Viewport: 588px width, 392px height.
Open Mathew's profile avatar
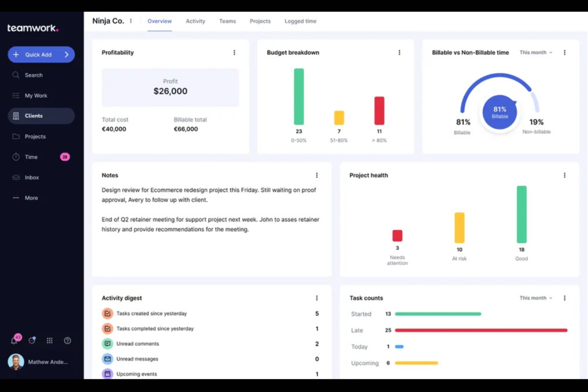16,362
